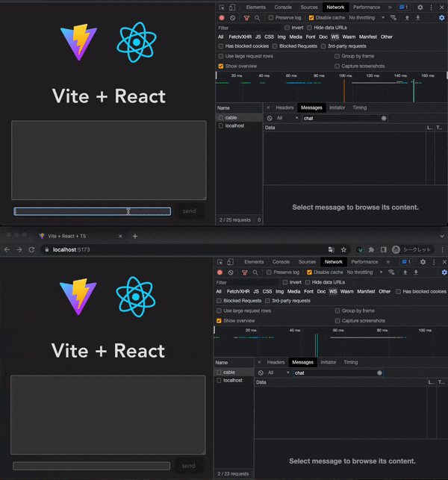Clear network log in bottom DevTools
The height and width of the screenshot is (480, 448).
(231, 272)
